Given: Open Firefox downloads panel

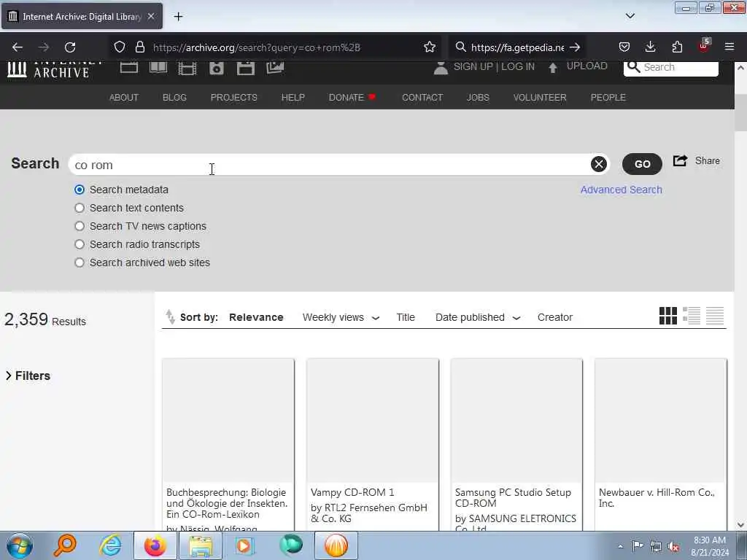Looking at the screenshot, I should [650, 47].
